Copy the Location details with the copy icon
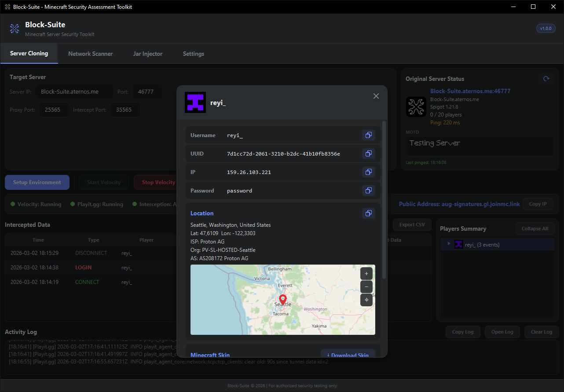 [x=368, y=213]
